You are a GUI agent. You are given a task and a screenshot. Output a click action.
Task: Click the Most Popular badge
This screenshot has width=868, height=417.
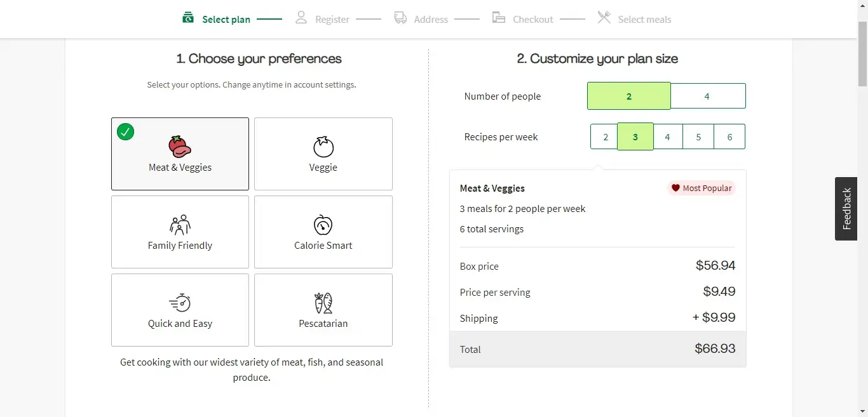click(702, 189)
